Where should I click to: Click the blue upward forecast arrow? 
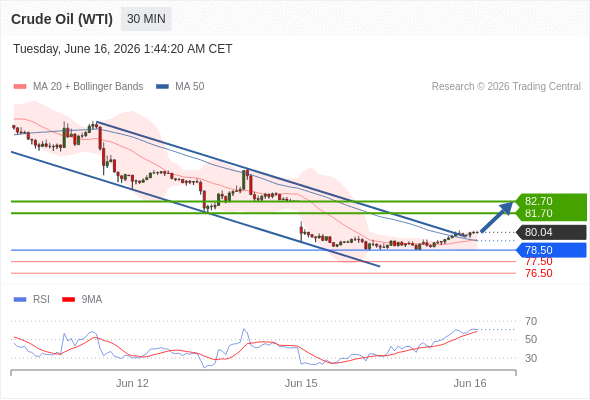[x=497, y=217]
